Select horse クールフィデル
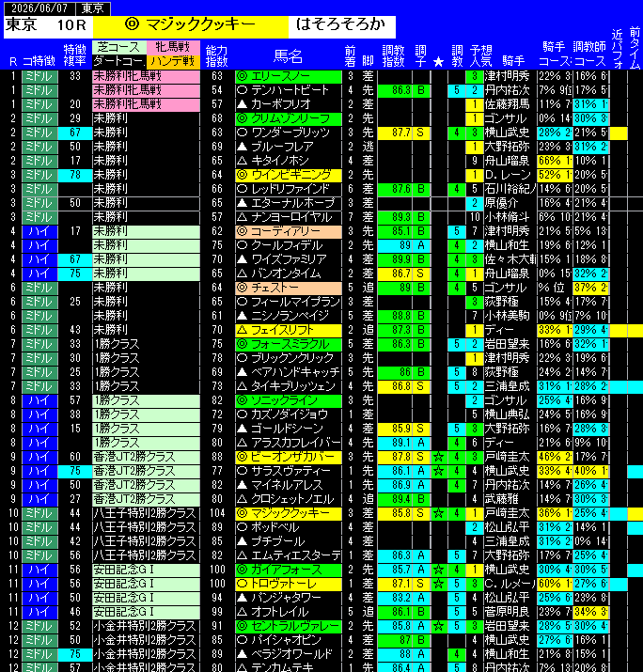 tap(288, 245)
